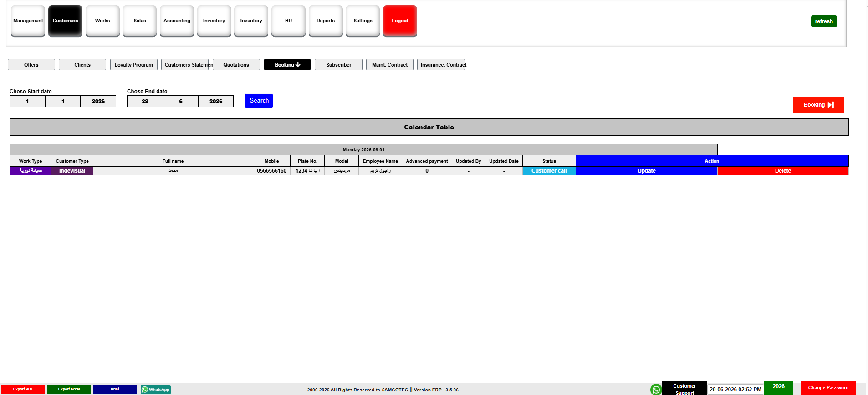The width and height of the screenshot is (868, 395).
Task: Open the Sales module
Action: (x=140, y=21)
